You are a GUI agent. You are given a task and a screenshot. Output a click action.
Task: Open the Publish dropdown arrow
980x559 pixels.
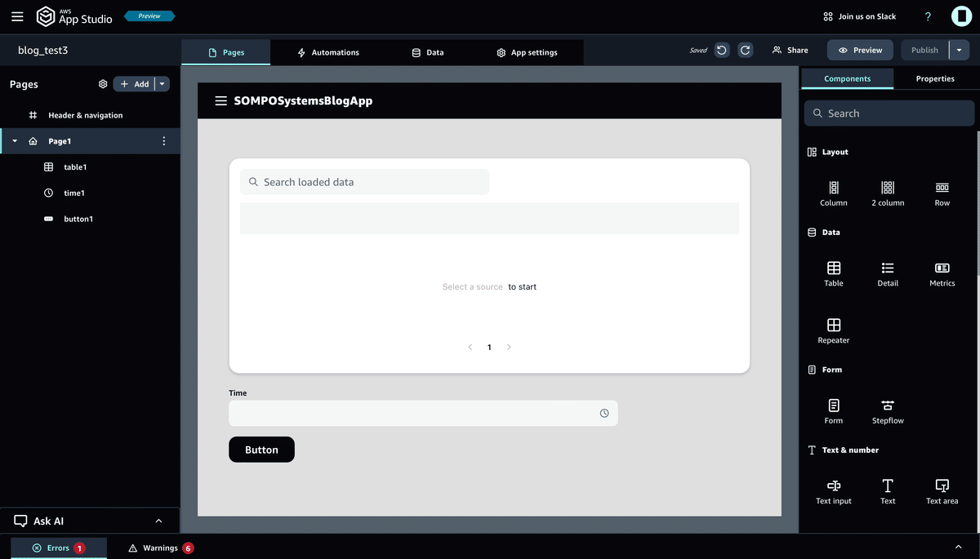click(x=960, y=50)
